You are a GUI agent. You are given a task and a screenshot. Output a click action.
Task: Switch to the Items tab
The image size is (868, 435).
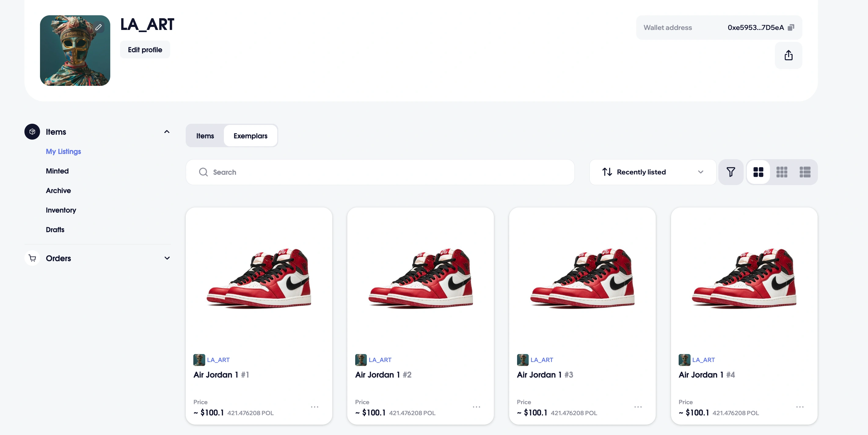(205, 136)
